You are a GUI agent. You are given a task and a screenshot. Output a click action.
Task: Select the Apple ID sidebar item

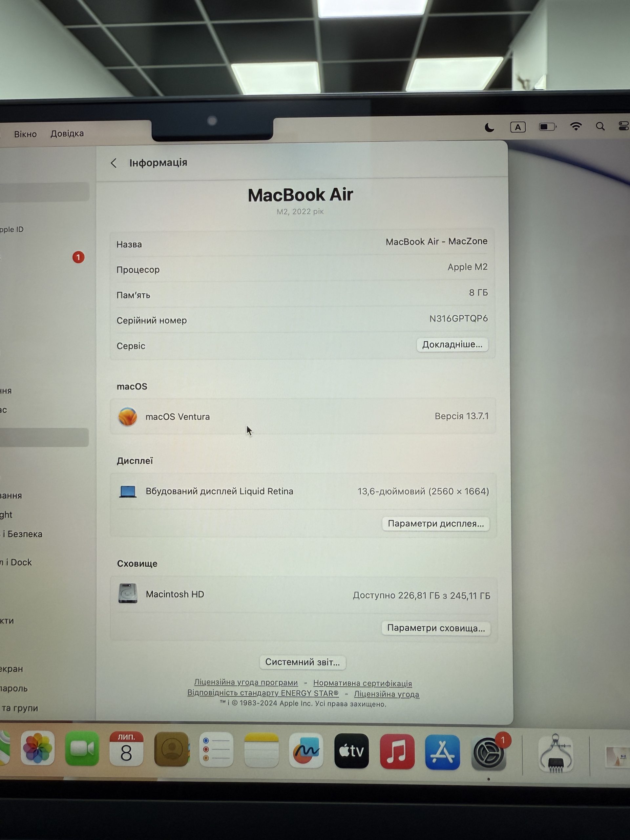click(12, 229)
